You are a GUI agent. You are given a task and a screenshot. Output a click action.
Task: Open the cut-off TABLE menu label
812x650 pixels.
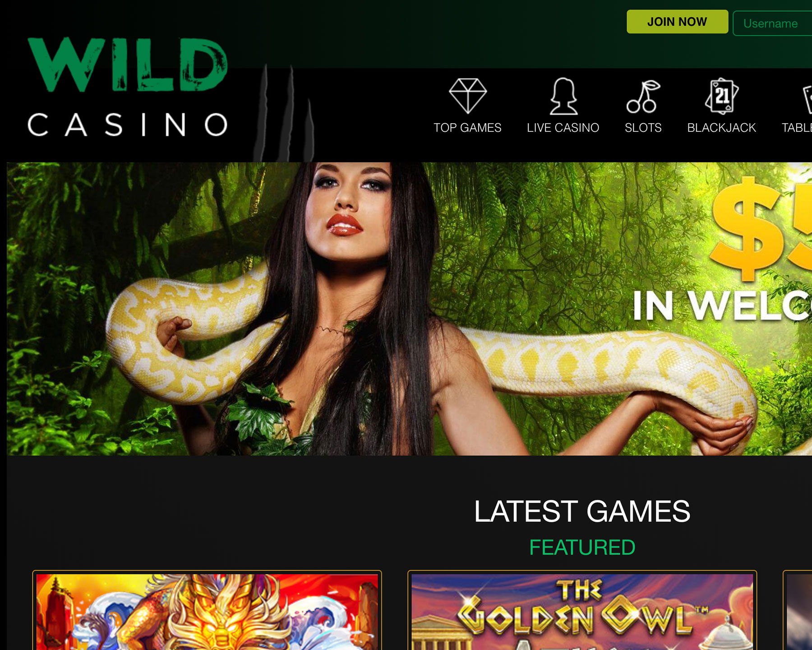click(x=797, y=128)
